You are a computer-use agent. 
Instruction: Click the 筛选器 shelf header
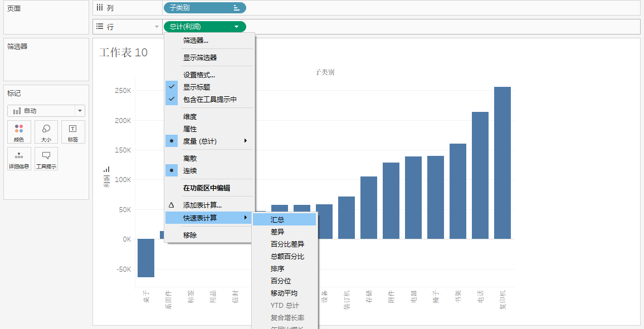[x=17, y=47]
